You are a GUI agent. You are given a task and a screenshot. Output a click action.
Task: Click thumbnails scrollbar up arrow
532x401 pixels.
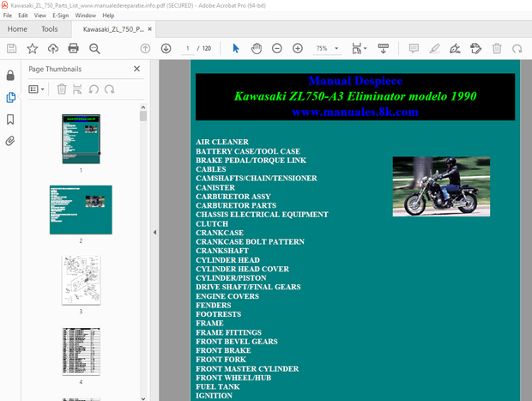pyautogui.click(x=143, y=107)
